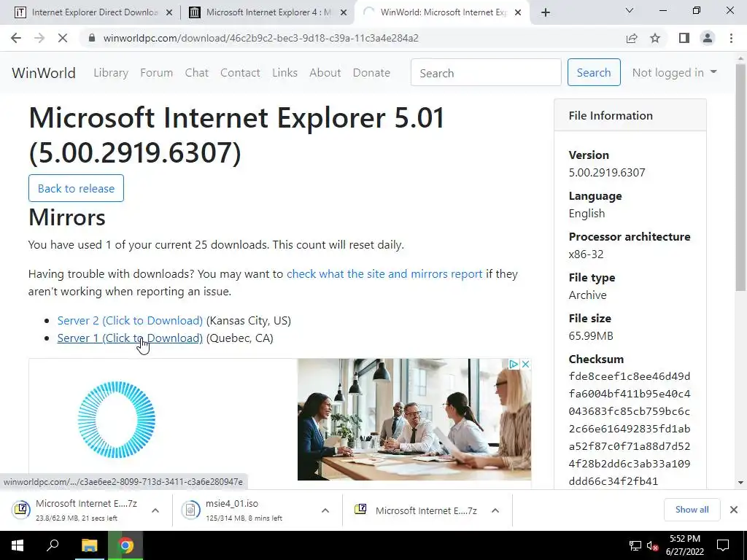The width and height of the screenshot is (747, 560).
Task: Open the Links nav item
Action: pos(285,73)
